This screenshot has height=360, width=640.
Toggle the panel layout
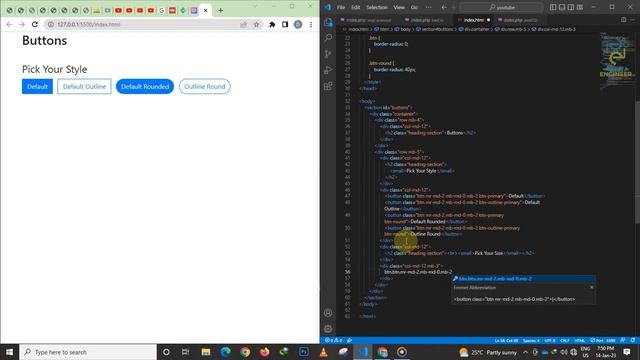[x=562, y=7]
